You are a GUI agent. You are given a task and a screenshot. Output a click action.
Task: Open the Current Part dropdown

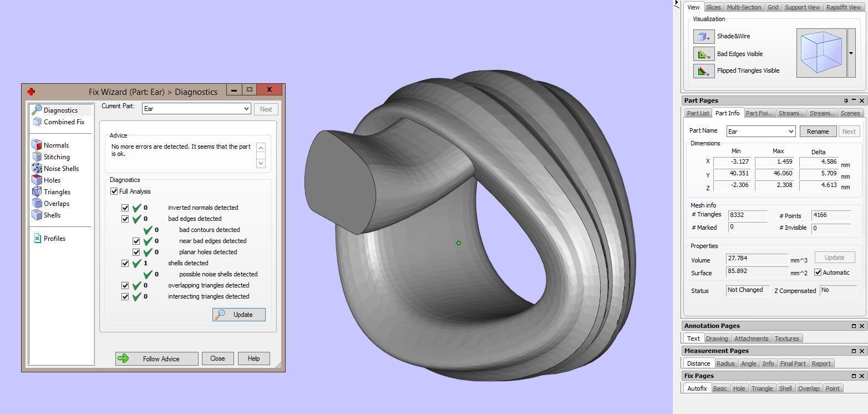coord(246,109)
